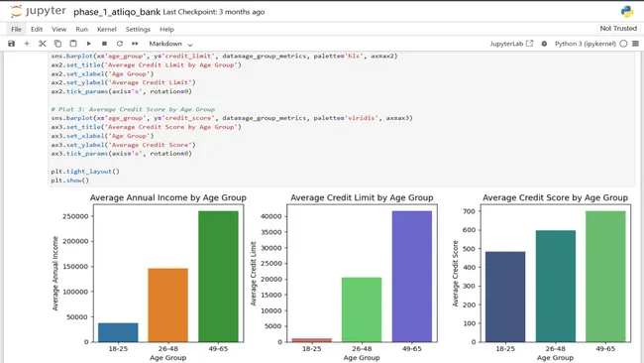Open the Help menu
This screenshot has width=644, height=363.
[166, 29]
